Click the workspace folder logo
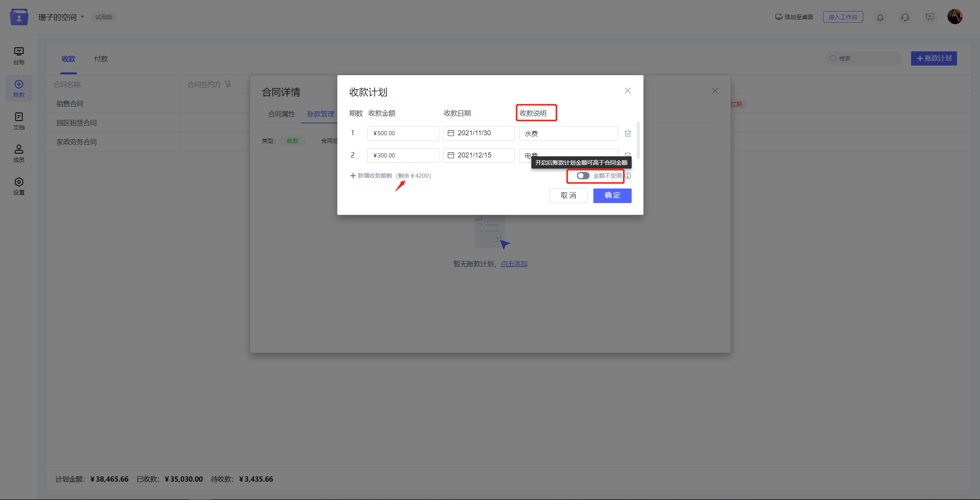This screenshot has width=980, height=500. (19, 17)
